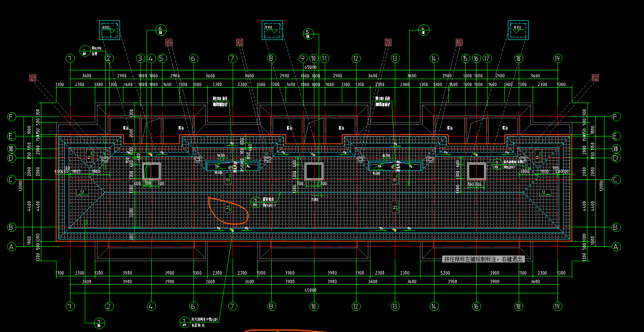
Task: Pick the red drain symbol above axis bubble 13
Action: pyautogui.click(x=388, y=42)
